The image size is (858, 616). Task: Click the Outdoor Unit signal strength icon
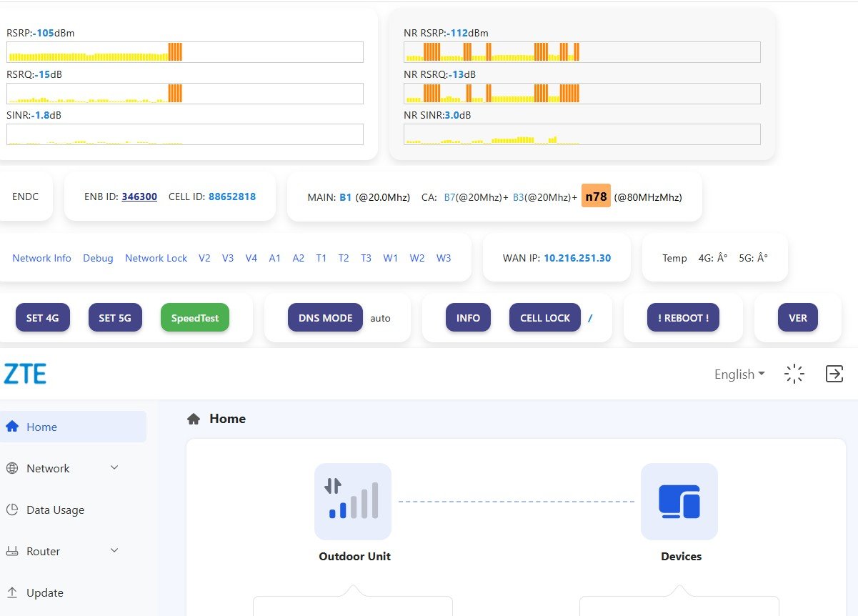tap(353, 501)
